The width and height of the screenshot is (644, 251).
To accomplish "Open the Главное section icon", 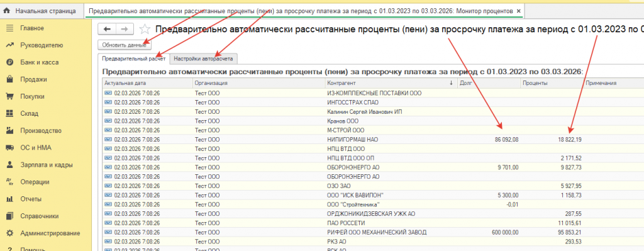I will [x=10, y=28].
